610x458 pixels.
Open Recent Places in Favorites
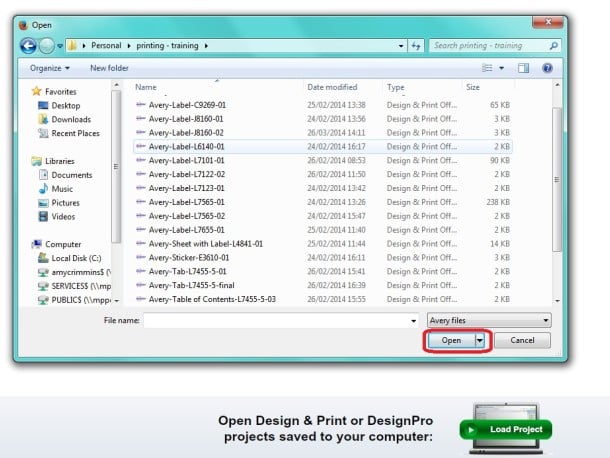pyautogui.click(x=69, y=133)
